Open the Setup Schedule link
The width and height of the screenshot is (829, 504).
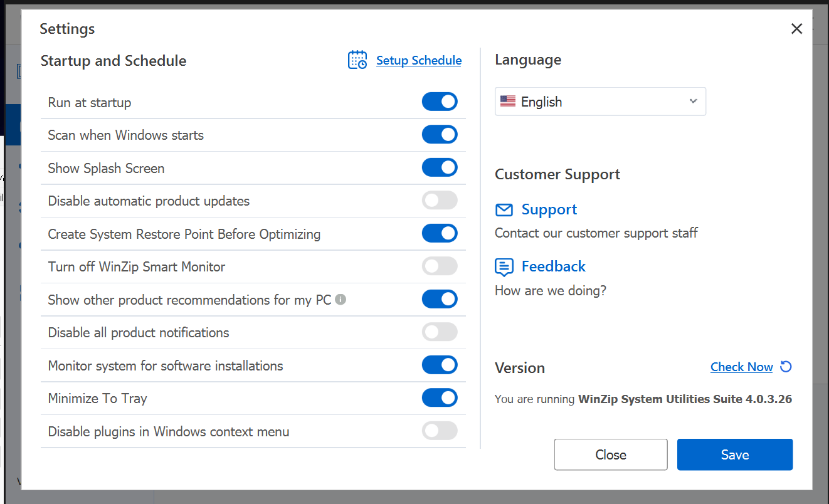coord(419,60)
